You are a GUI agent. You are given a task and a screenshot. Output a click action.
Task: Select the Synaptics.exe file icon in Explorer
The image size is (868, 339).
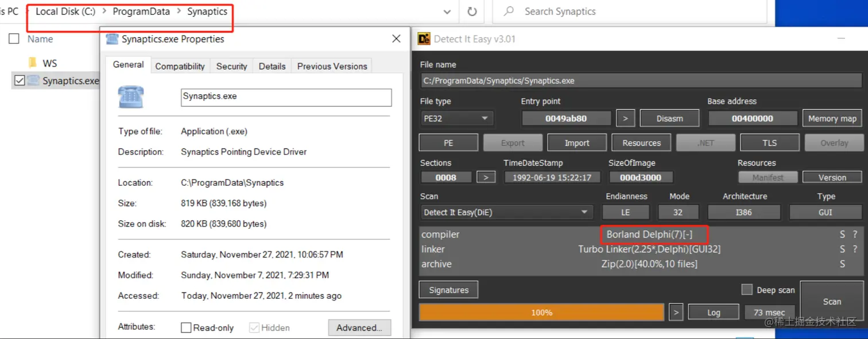33,80
